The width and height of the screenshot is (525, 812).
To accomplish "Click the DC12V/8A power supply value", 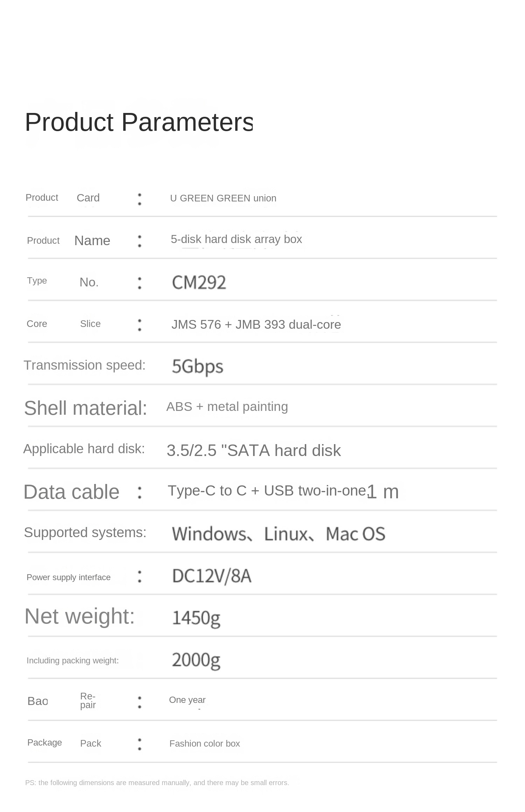I will coord(212,576).
